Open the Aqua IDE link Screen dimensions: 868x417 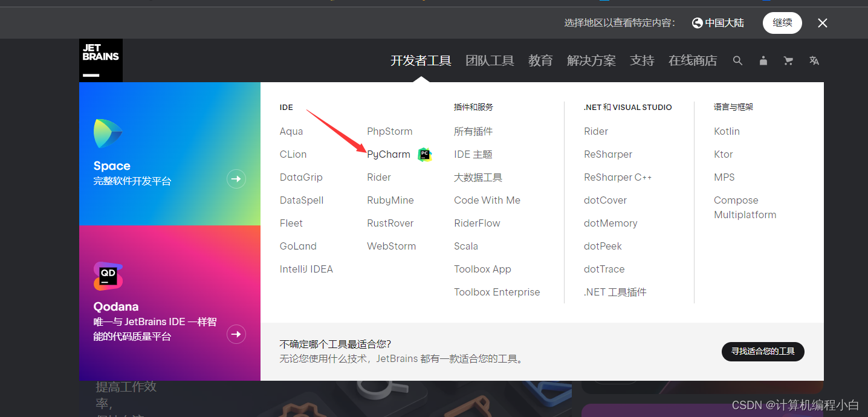click(x=291, y=131)
